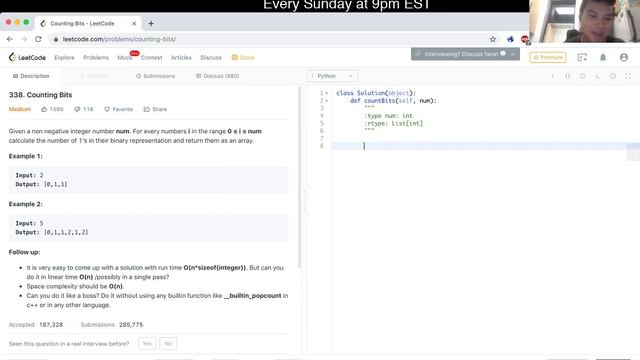Close the Counting Bits tab
Image resolution: width=640 pixels, height=360 pixels.
(134, 24)
